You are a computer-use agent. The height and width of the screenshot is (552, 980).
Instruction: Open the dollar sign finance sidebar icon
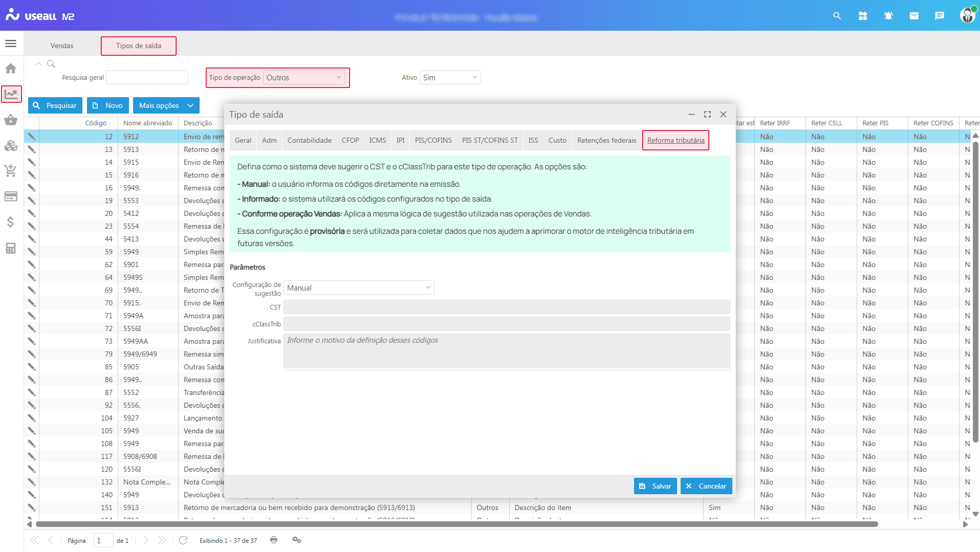click(x=11, y=222)
